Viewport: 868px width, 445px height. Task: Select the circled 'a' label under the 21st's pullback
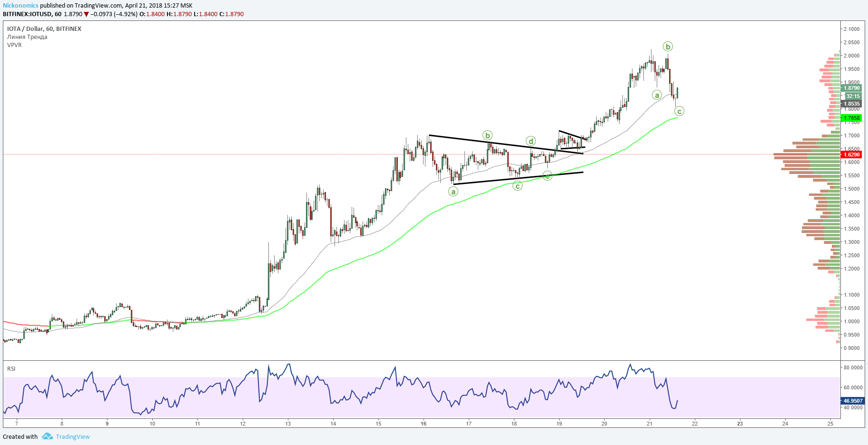657,95
